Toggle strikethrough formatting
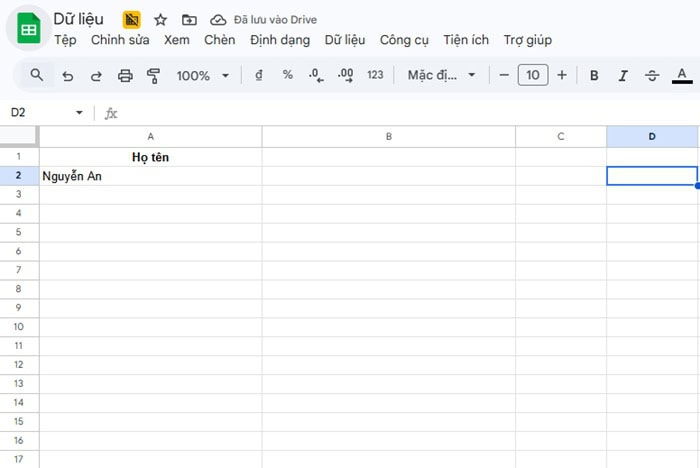The width and height of the screenshot is (700, 468). pyautogui.click(x=652, y=76)
